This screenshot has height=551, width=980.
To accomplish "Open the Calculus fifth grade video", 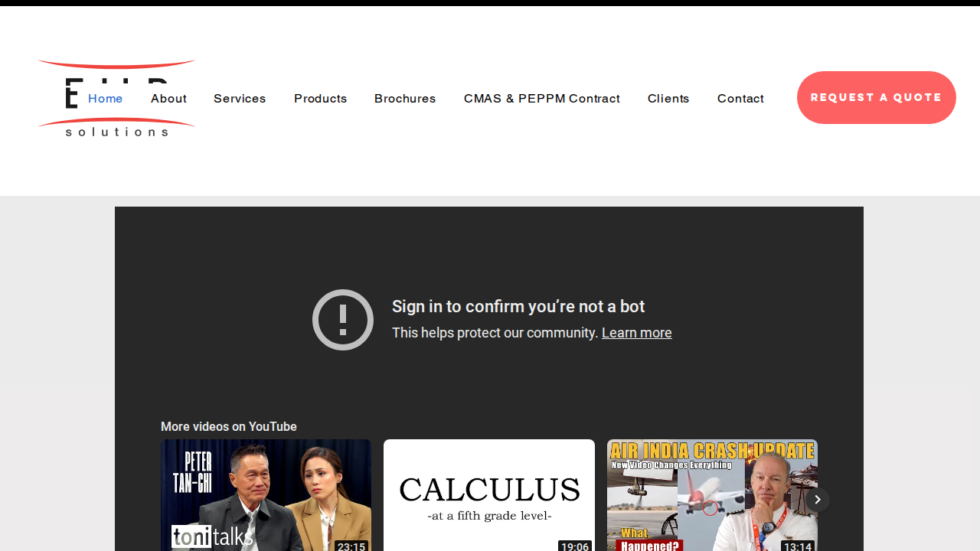I will click(x=489, y=495).
